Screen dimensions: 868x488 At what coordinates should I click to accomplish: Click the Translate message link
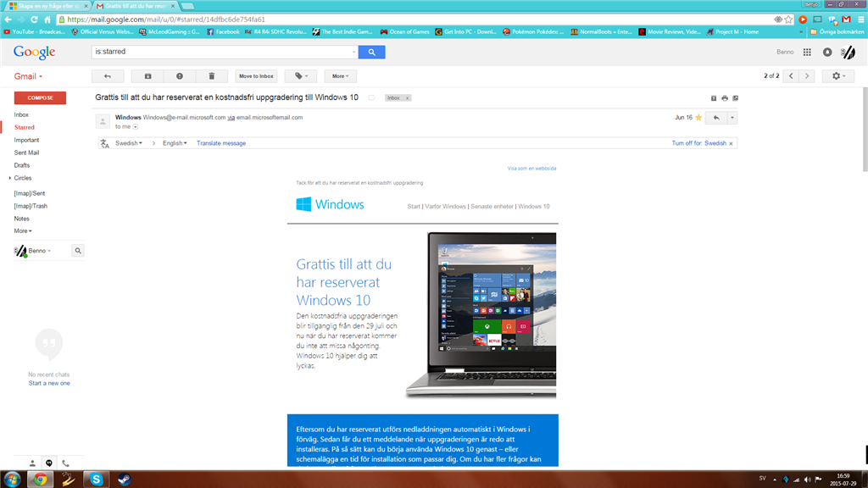221,143
